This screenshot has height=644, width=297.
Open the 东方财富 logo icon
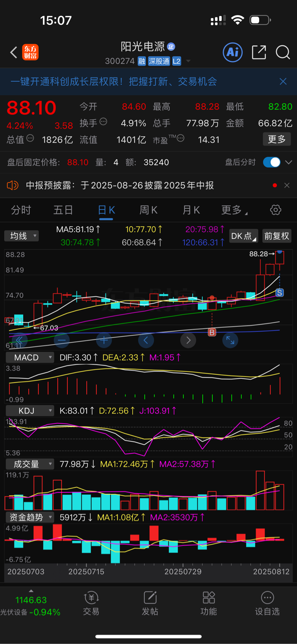(x=31, y=52)
